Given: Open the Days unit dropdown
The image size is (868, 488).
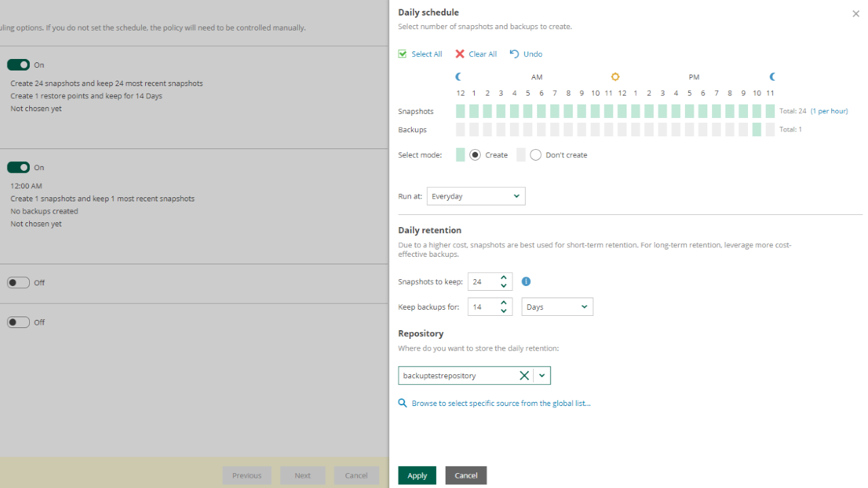Looking at the screenshot, I should [x=557, y=307].
